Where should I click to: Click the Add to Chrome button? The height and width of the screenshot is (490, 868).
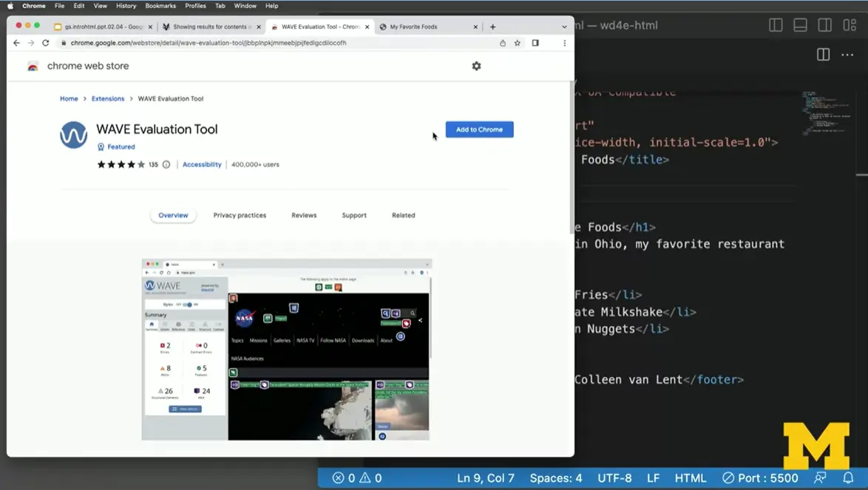[479, 129]
